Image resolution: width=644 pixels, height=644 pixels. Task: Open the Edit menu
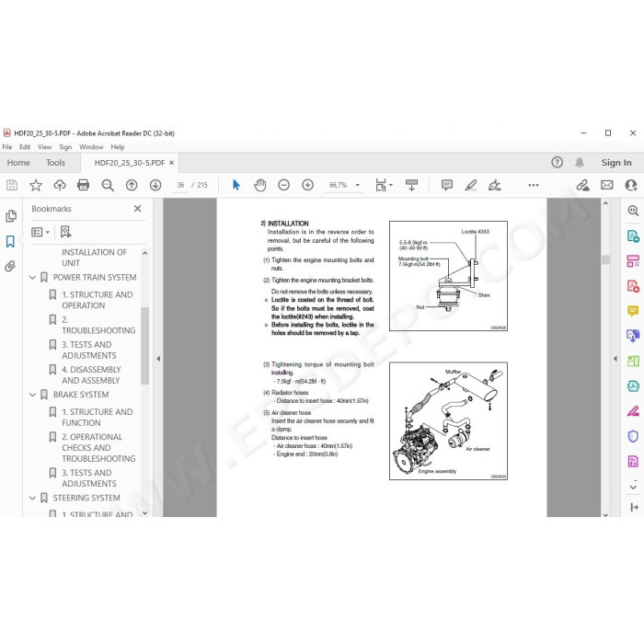[x=25, y=147]
